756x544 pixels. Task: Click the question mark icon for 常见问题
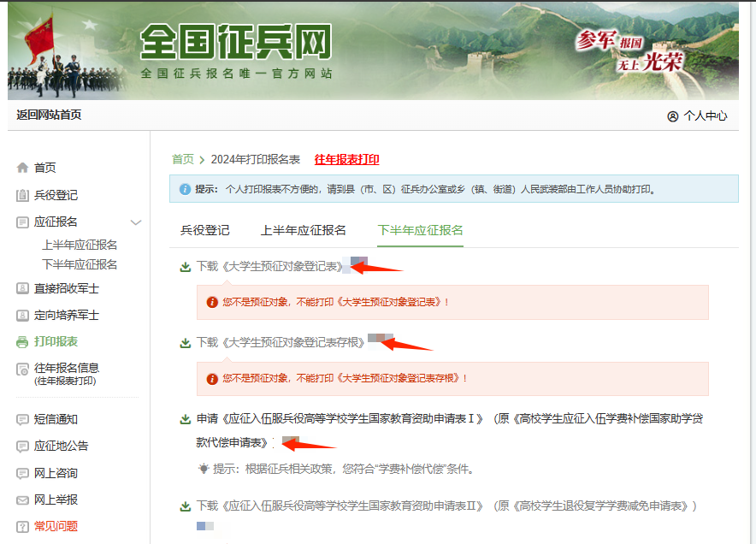22,527
